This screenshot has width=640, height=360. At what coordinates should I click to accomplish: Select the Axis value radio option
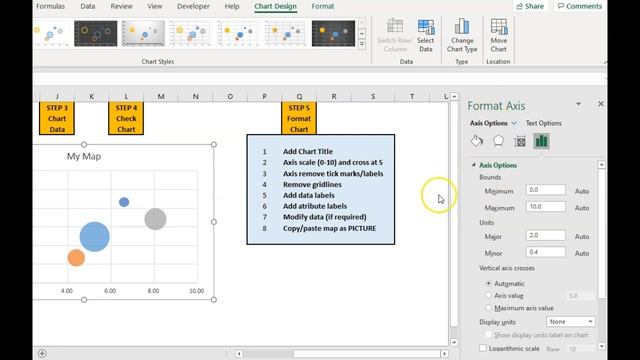coord(489,296)
